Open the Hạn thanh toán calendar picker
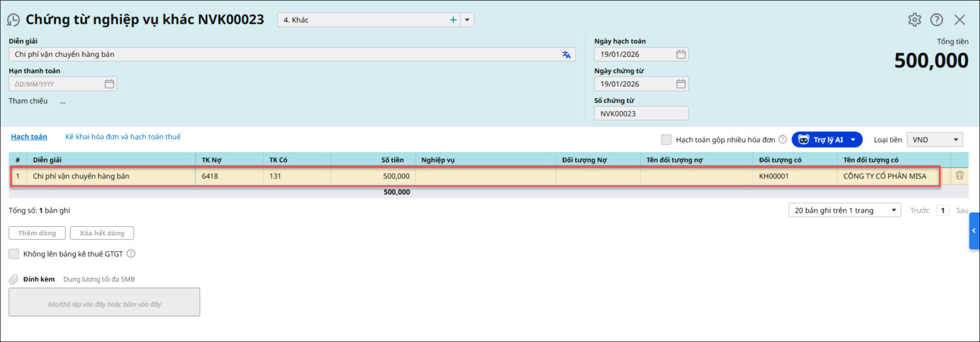The width and height of the screenshot is (980, 342). pos(109,84)
